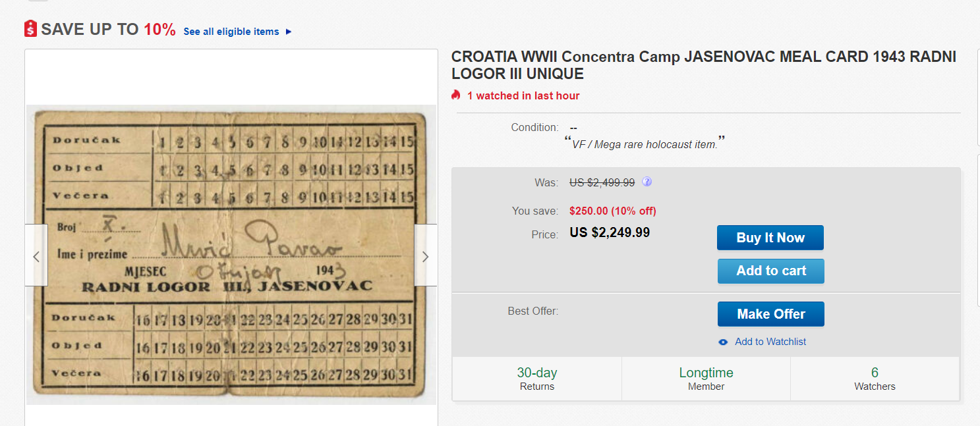Click the red flame watched icon

click(455, 95)
